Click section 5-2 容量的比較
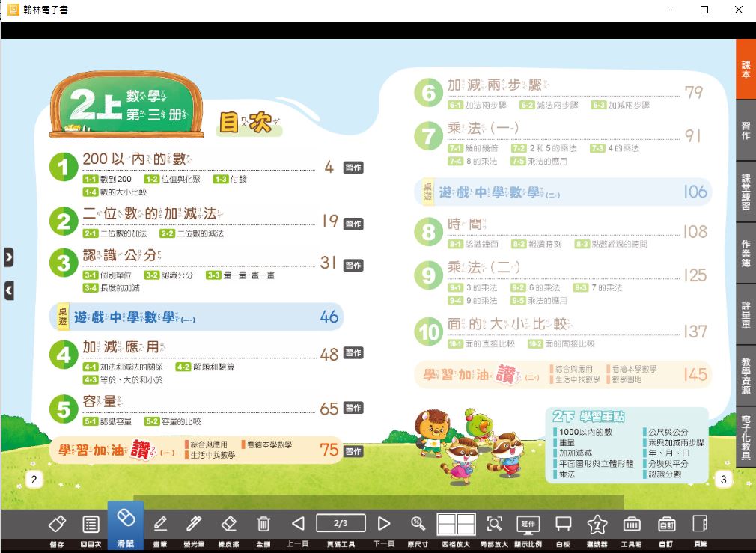This screenshot has width=756, height=553. pos(173,421)
